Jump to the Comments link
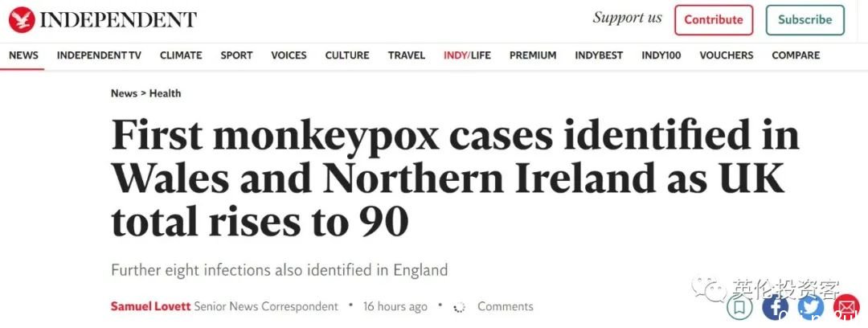868x328 pixels. point(506,306)
